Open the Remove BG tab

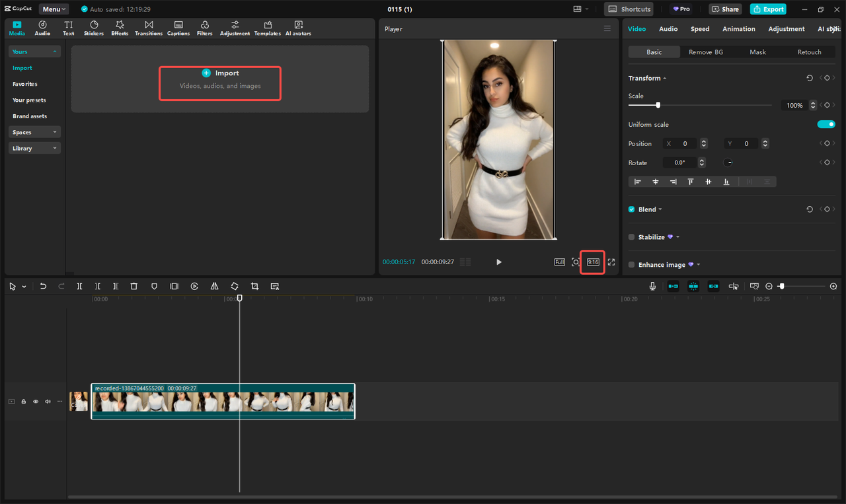coord(706,52)
